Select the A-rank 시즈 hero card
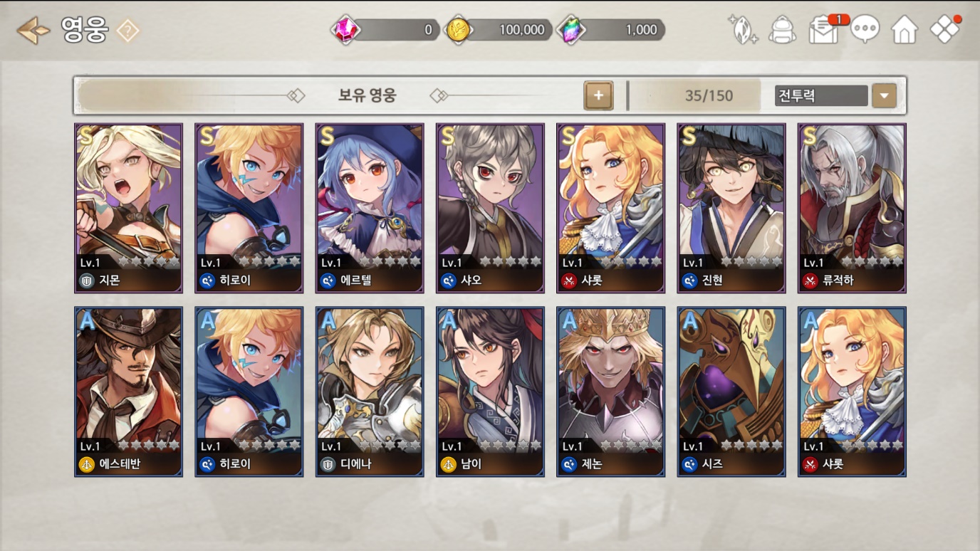980x551 pixels. point(731,392)
